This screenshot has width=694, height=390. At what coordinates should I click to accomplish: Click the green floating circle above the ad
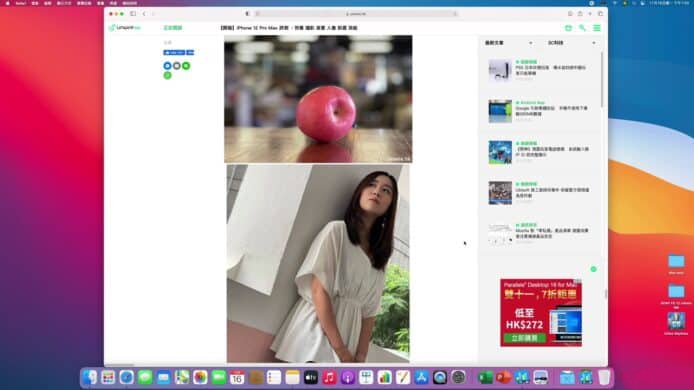(x=594, y=269)
